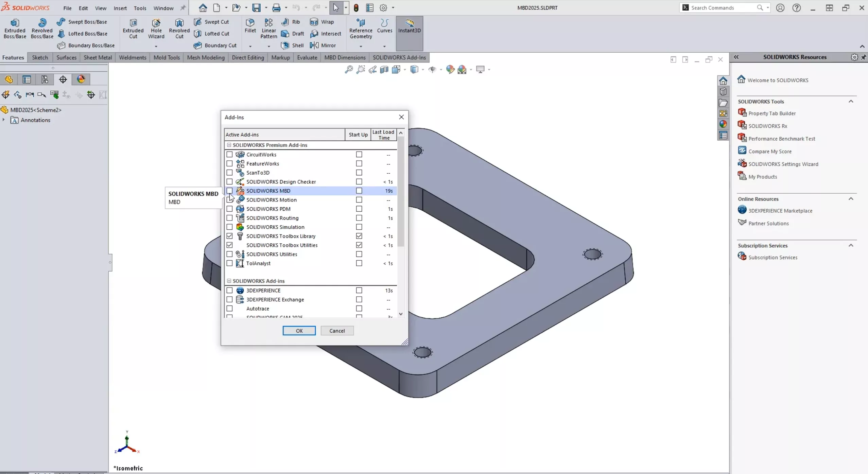Uncheck the SOLIDWORKS Toolbox Library add-in

(x=229, y=236)
